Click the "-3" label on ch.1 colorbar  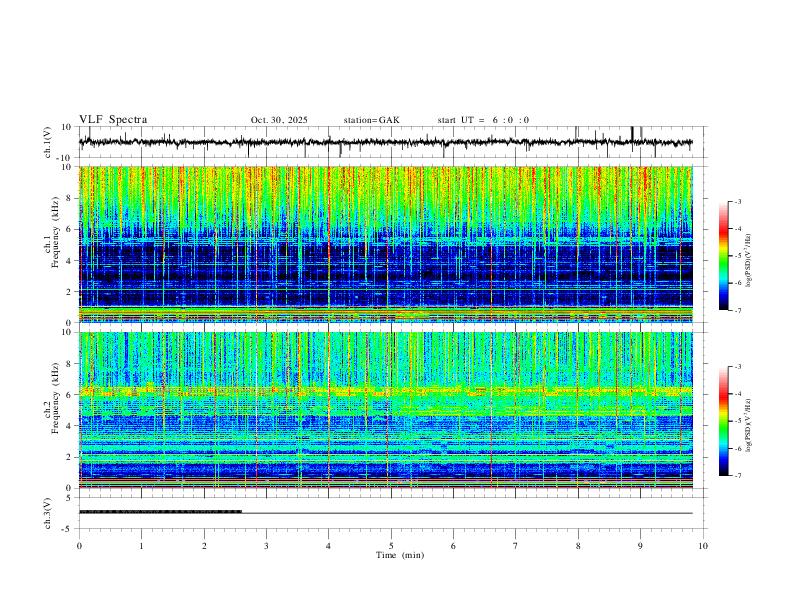[738, 201]
